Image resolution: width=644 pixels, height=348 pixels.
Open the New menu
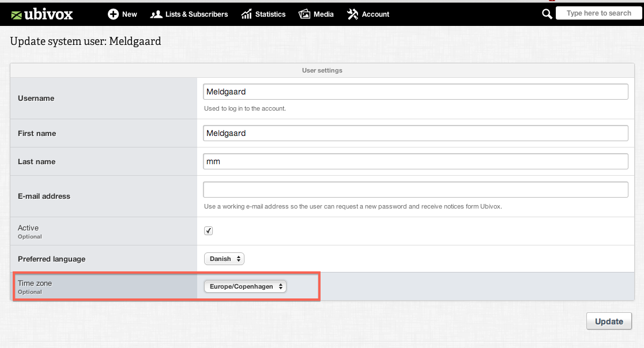click(x=122, y=14)
